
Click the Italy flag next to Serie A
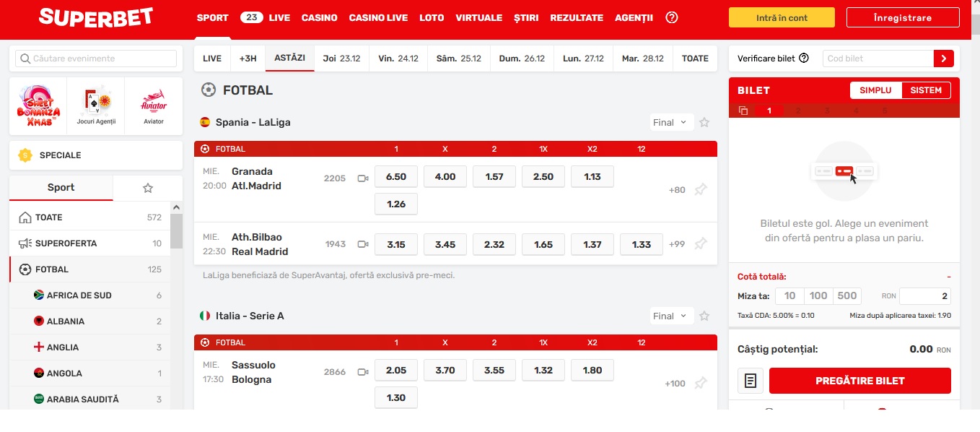[x=205, y=316]
